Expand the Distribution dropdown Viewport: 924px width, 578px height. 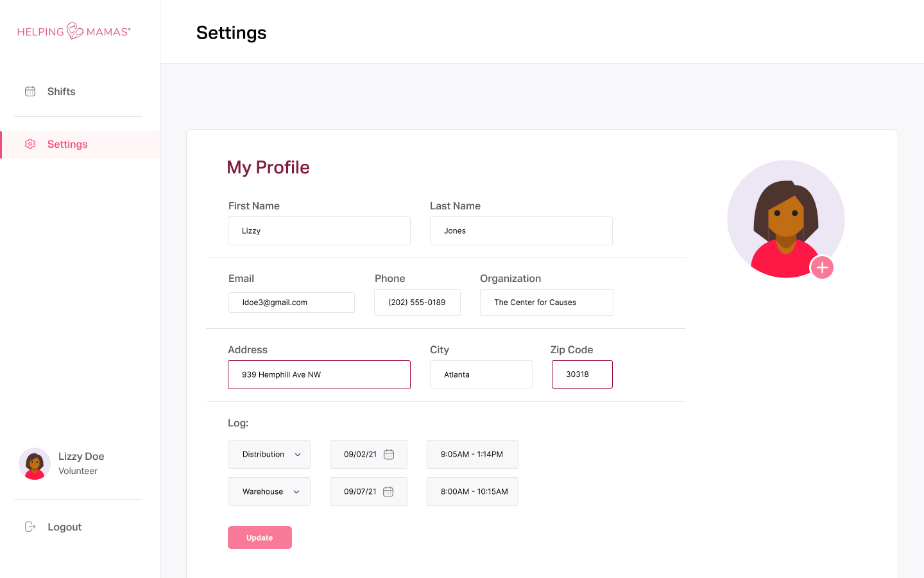pyautogui.click(x=269, y=454)
